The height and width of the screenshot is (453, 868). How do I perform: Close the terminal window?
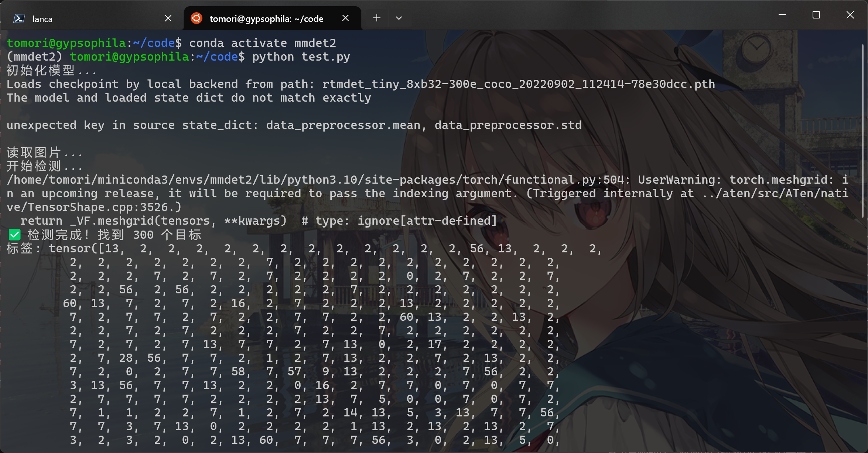click(850, 15)
